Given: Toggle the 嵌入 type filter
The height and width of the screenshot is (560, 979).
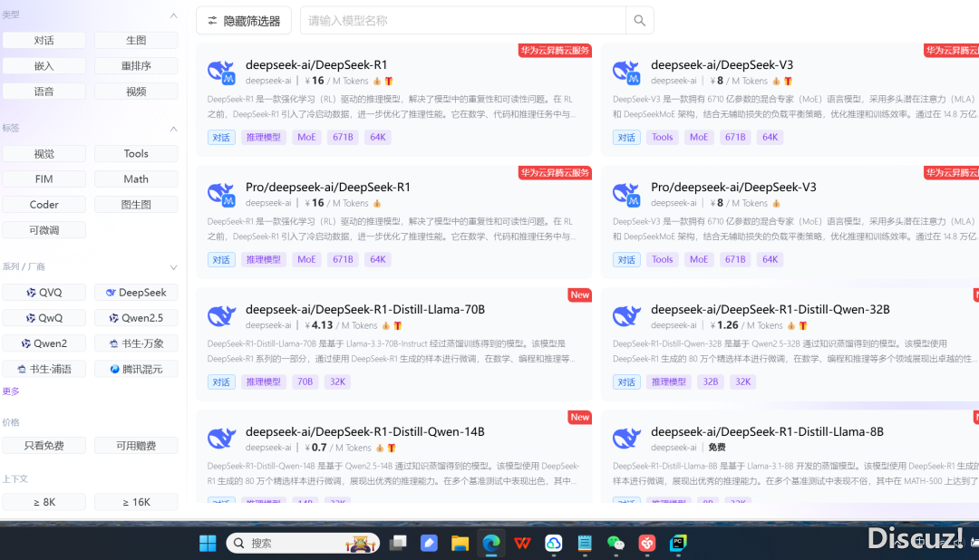Looking at the screenshot, I should pyautogui.click(x=44, y=66).
